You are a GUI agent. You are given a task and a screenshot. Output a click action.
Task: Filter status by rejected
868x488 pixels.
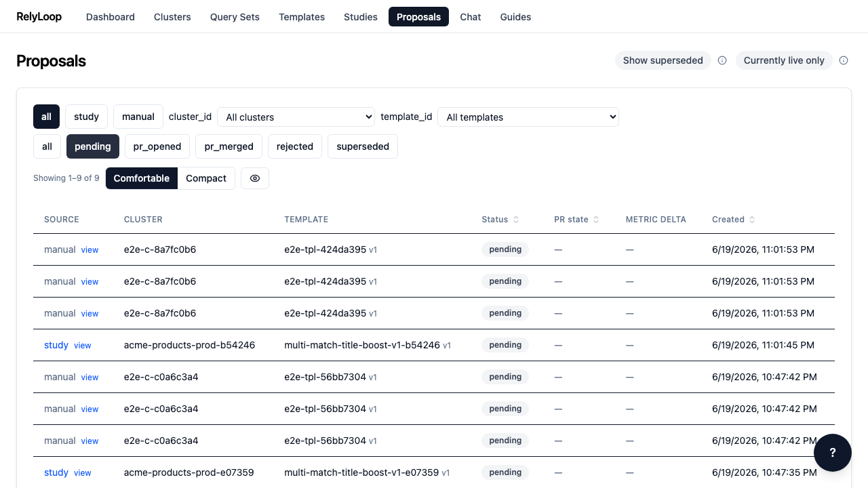click(295, 146)
